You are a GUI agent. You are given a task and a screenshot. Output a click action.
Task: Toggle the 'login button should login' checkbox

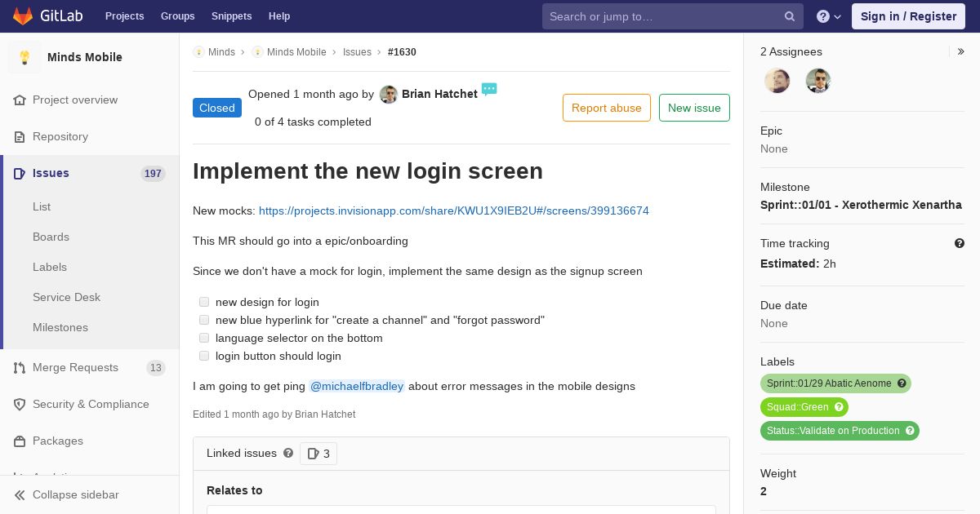coord(204,356)
